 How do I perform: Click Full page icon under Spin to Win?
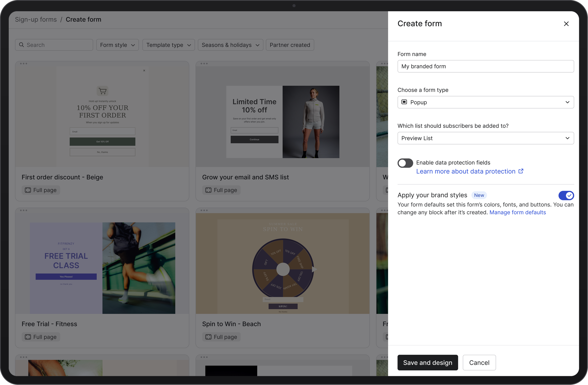208,337
